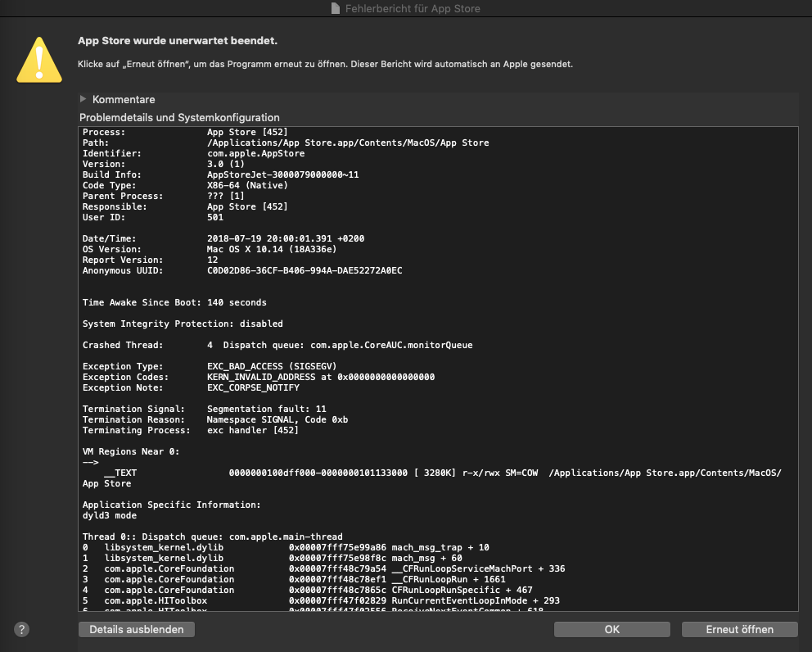Click the __TEXT region address range line
This screenshot has width=812, height=652.
443,473
